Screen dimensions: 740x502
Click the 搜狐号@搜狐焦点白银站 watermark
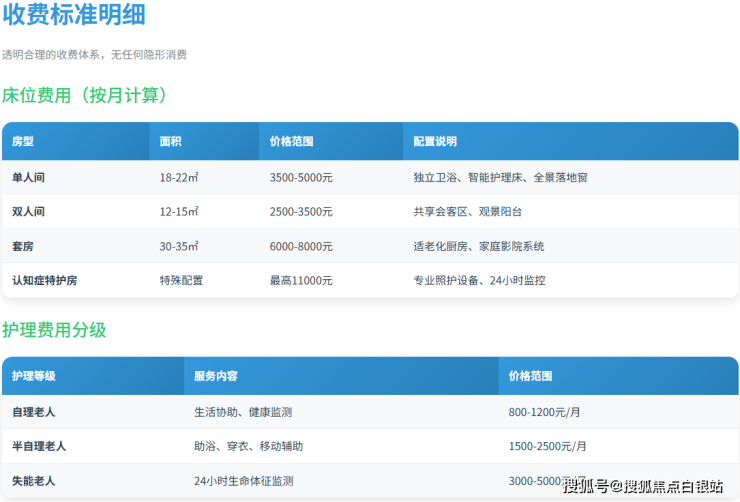coord(642,487)
